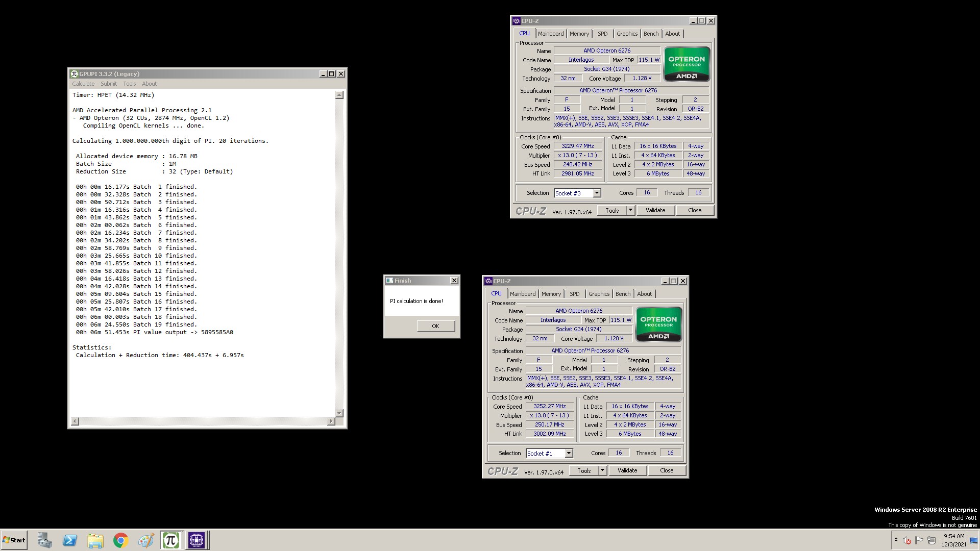980x551 pixels.
Task: Open Action Center flag tray icon
Action: click(919, 540)
